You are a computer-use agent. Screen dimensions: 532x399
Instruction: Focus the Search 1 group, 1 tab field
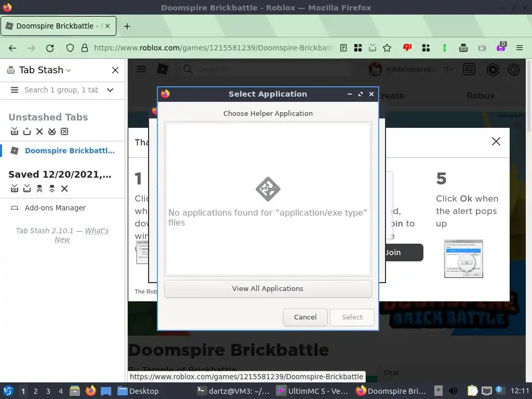coord(61,90)
